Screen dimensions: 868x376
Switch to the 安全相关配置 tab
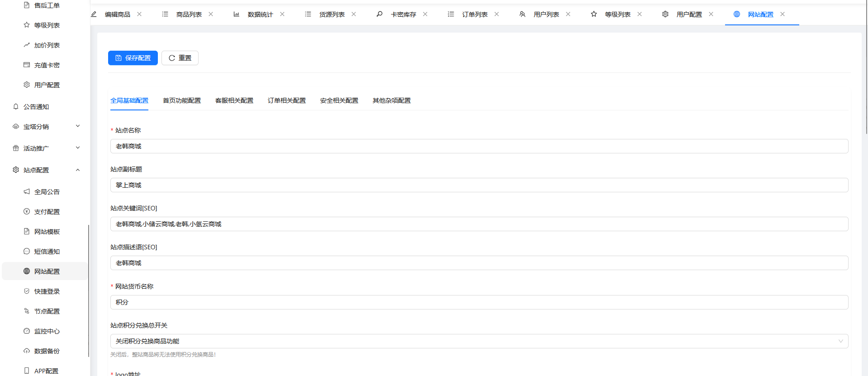(x=339, y=100)
